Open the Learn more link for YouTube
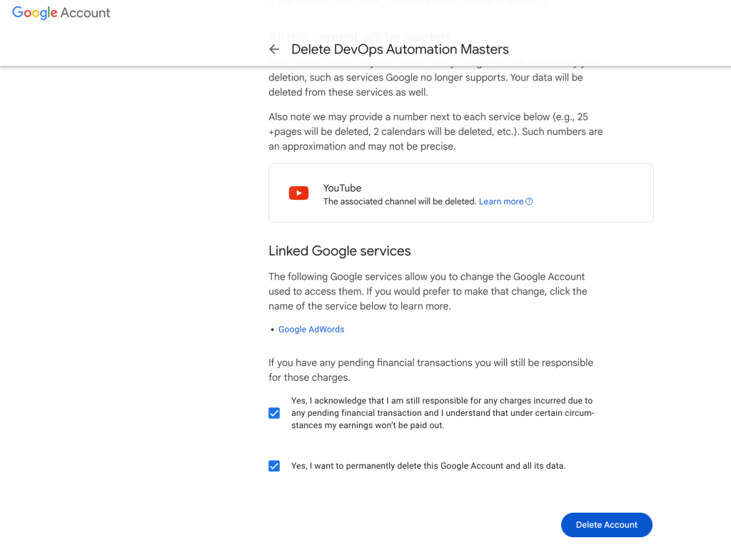731x560 pixels. (501, 201)
